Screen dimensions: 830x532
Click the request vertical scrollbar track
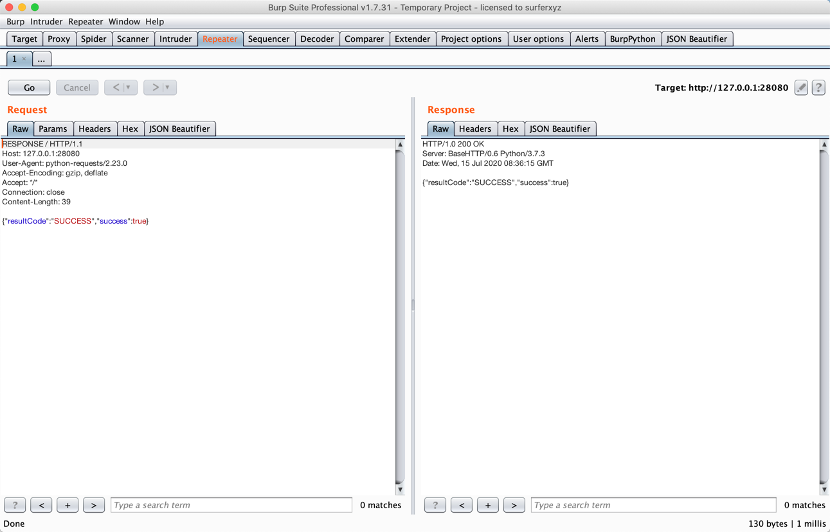pos(400,317)
